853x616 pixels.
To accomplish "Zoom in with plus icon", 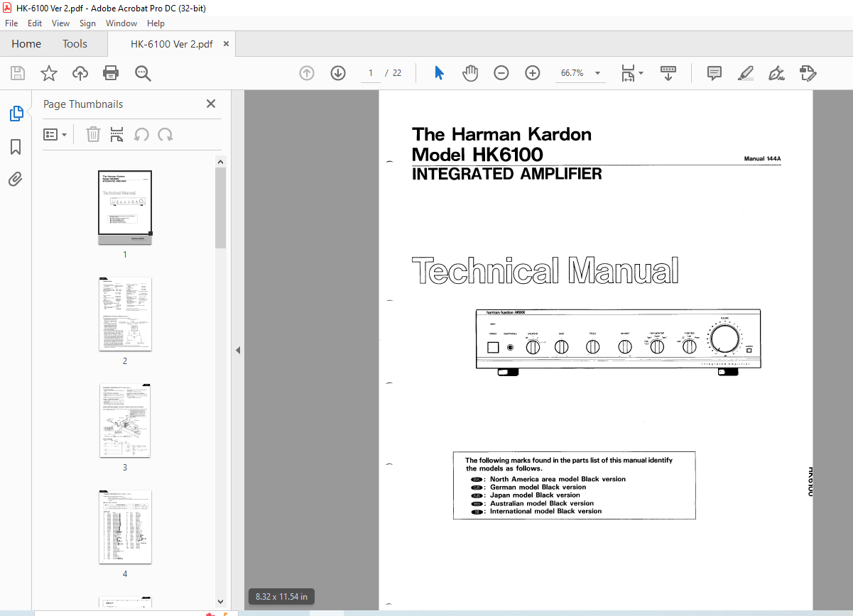I will click(533, 73).
